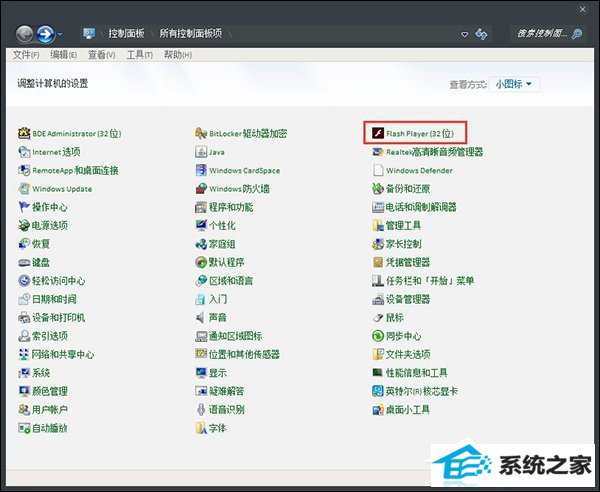Click the 电源选项 icon
This screenshot has width=600, height=492.
(24, 225)
